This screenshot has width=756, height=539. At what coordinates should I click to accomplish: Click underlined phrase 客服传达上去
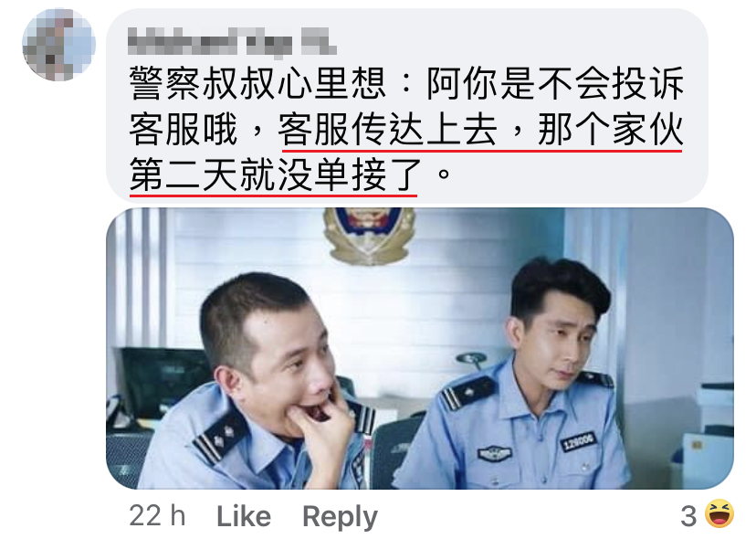(x=388, y=130)
